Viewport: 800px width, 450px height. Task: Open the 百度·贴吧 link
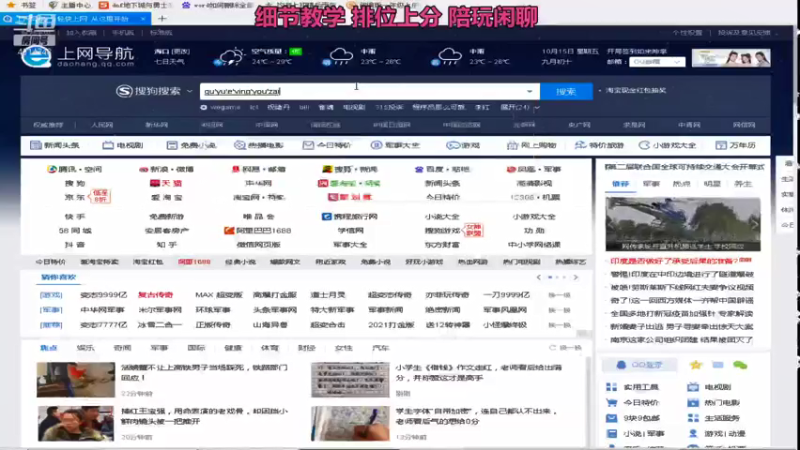coord(442,169)
